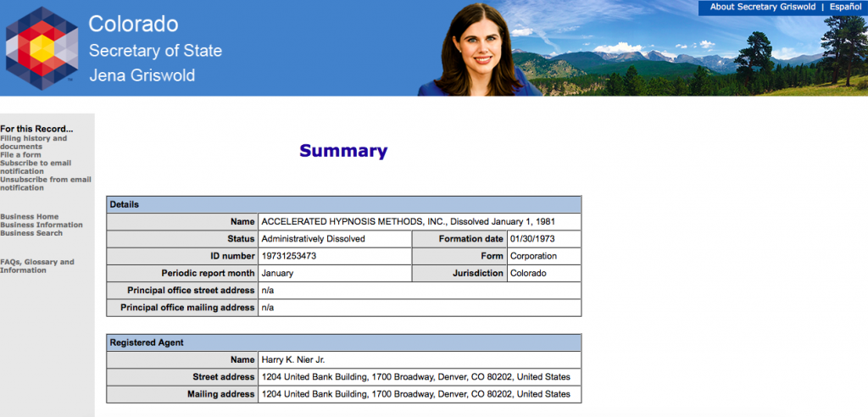Open the Business Information page
The height and width of the screenshot is (417, 868).
(42, 225)
